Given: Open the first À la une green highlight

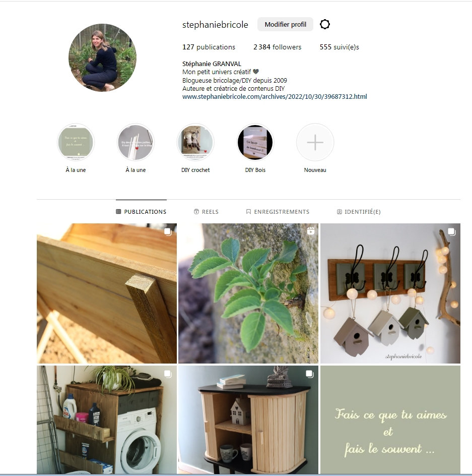Looking at the screenshot, I should (76, 142).
